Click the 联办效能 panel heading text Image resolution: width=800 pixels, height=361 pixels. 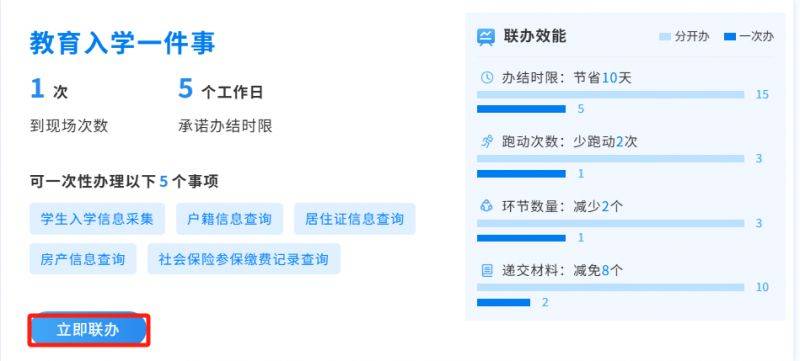coord(535,36)
